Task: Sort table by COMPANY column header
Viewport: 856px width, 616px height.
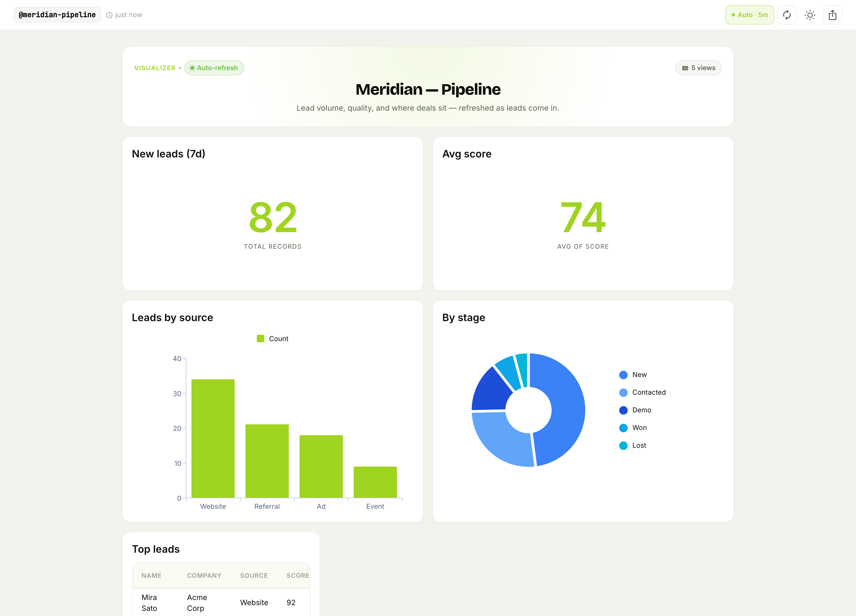Action: click(204, 575)
